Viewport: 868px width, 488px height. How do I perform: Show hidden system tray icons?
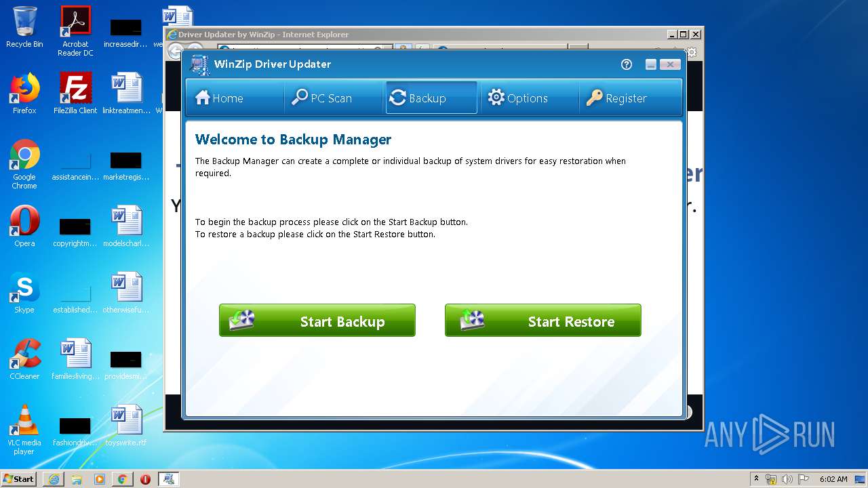point(756,479)
